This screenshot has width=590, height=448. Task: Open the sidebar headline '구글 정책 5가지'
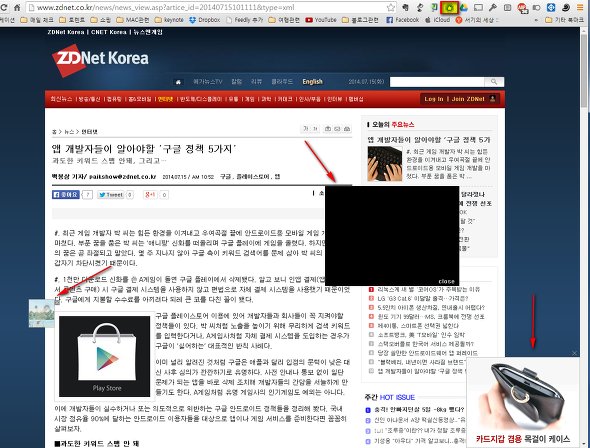tap(429, 140)
